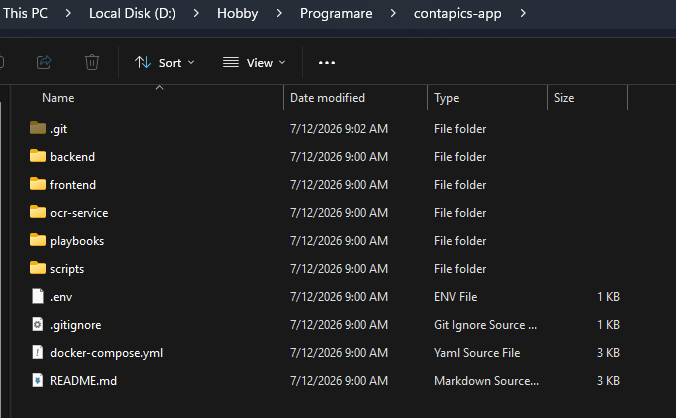Expand the chevron after Local Disk (D:)
Screen dimensions: 676x418
coord(196,13)
